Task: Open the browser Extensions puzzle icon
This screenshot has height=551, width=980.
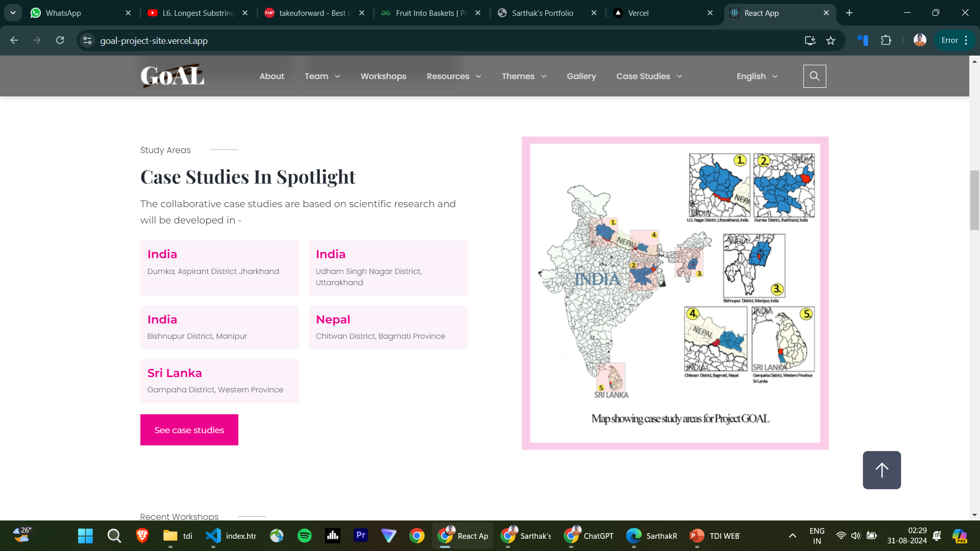Action: [x=886, y=40]
